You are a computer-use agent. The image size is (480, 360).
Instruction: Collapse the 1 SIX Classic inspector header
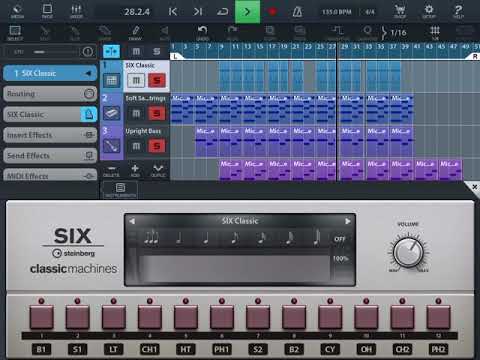[50, 73]
